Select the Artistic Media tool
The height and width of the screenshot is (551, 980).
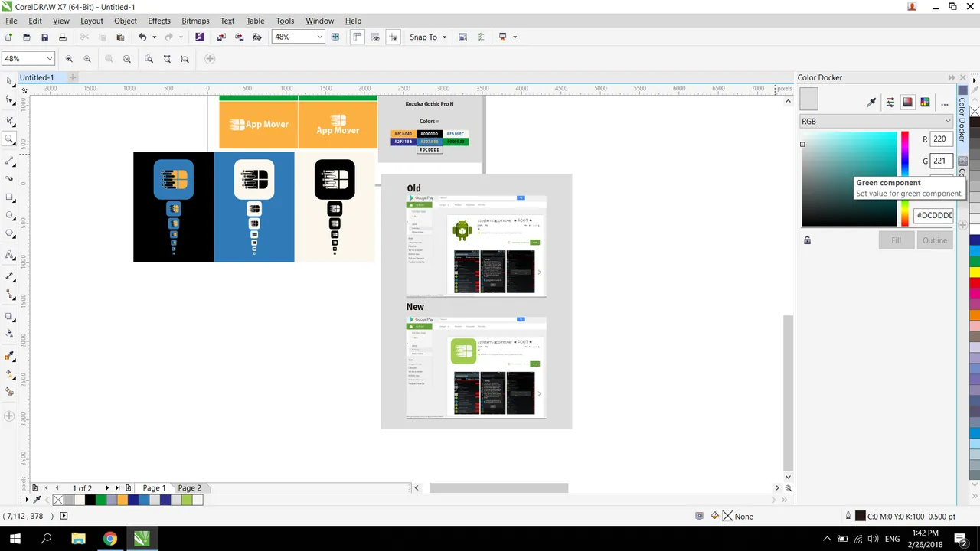(9, 178)
